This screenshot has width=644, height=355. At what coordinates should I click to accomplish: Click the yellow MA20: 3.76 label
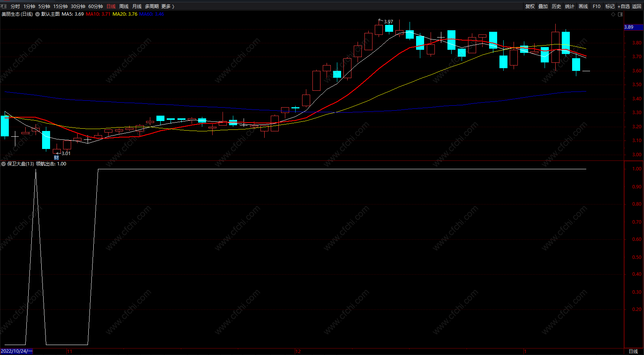click(125, 14)
